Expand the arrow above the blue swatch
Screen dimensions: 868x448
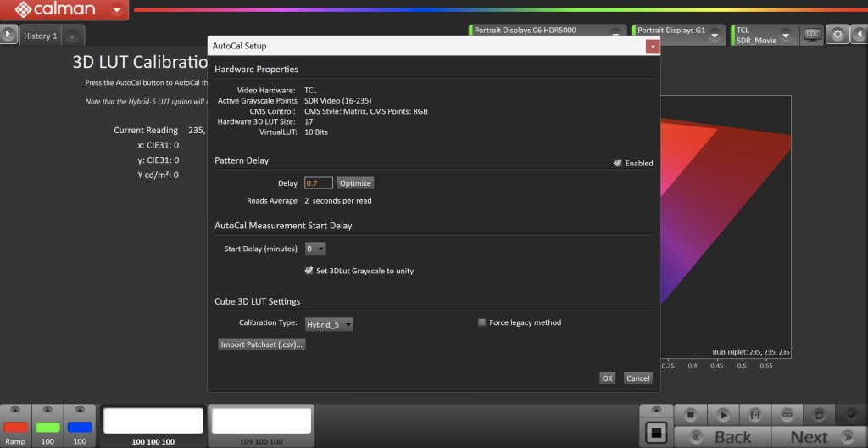[x=80, y=411]
